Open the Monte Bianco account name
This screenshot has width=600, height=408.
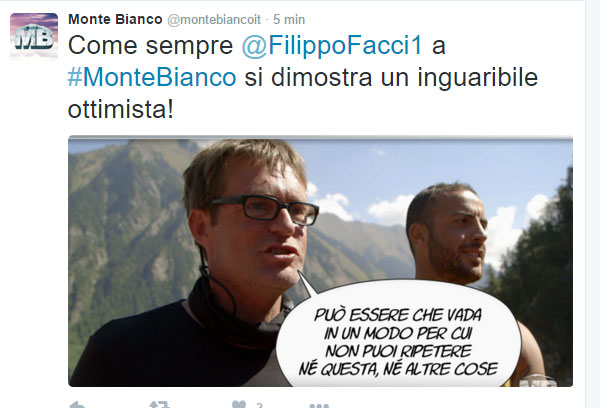[x=115, y=19]
